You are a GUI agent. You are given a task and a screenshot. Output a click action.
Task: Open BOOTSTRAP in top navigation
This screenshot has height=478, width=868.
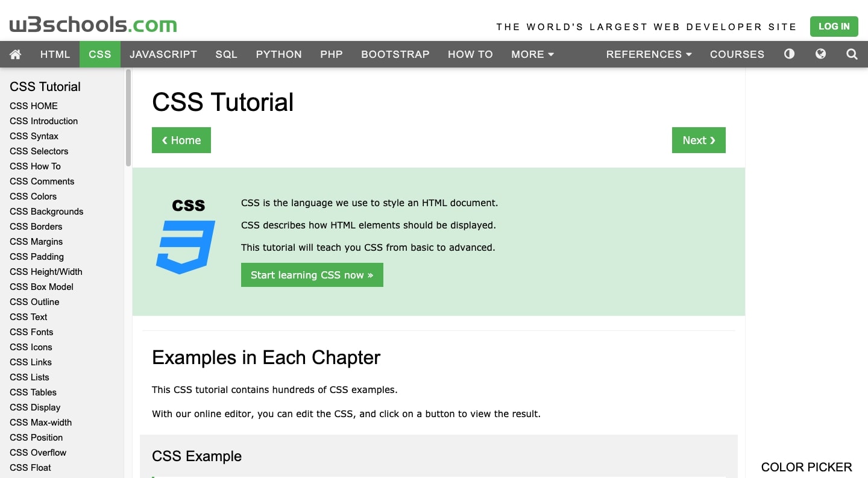click(x=395, y=54)
